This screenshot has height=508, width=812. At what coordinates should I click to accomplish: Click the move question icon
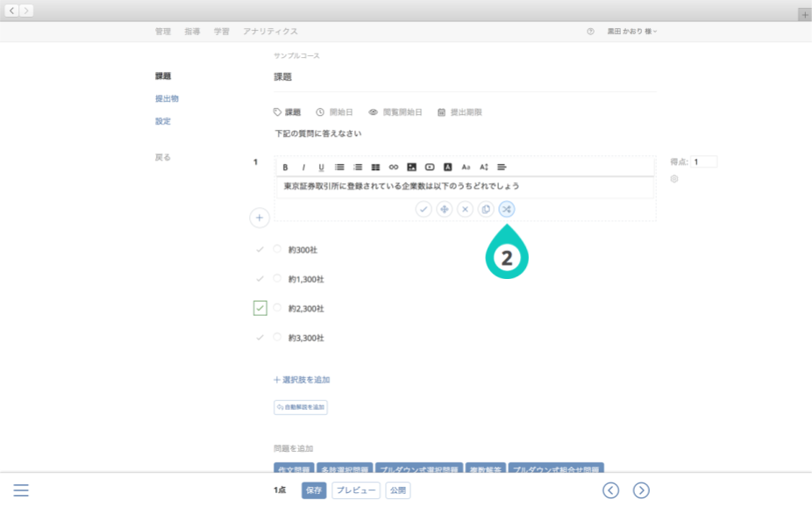point(445,209)
